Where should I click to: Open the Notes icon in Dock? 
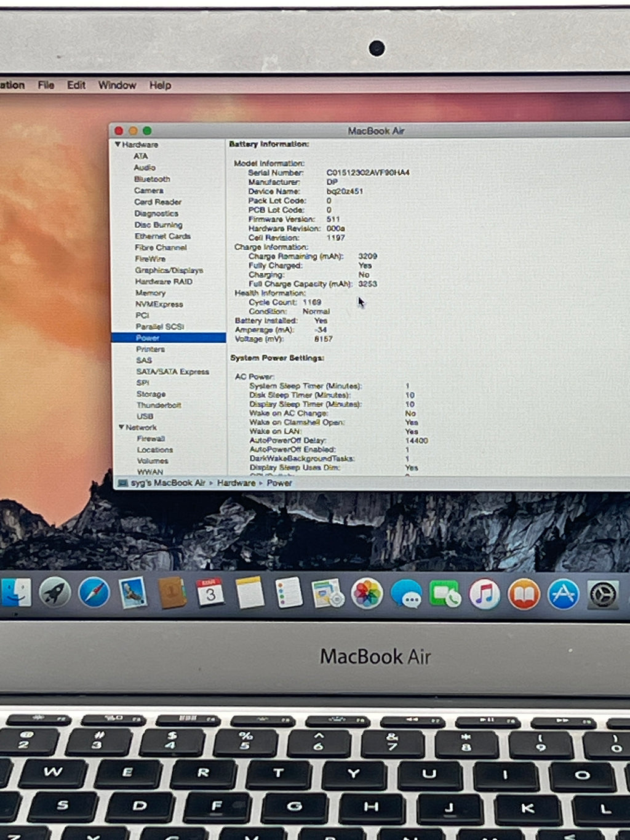(x=249, y=593)
